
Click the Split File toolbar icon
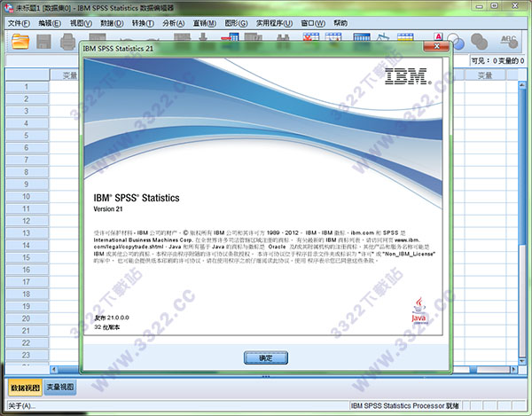[362, 37]
